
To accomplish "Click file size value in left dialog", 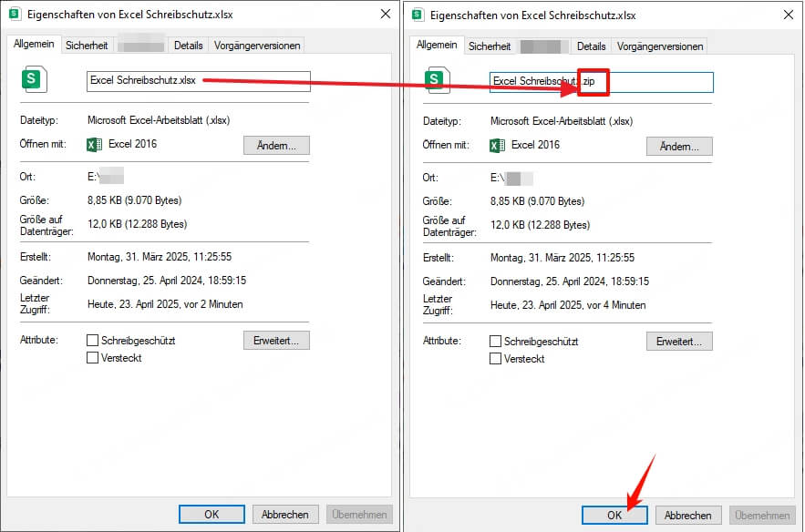I will click(x=135, y=200).
